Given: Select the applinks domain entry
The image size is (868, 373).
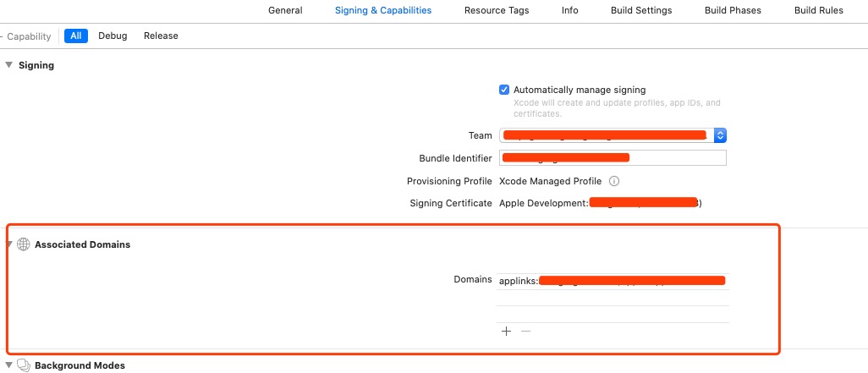Looking at the screenshot, I should (611, 280).
